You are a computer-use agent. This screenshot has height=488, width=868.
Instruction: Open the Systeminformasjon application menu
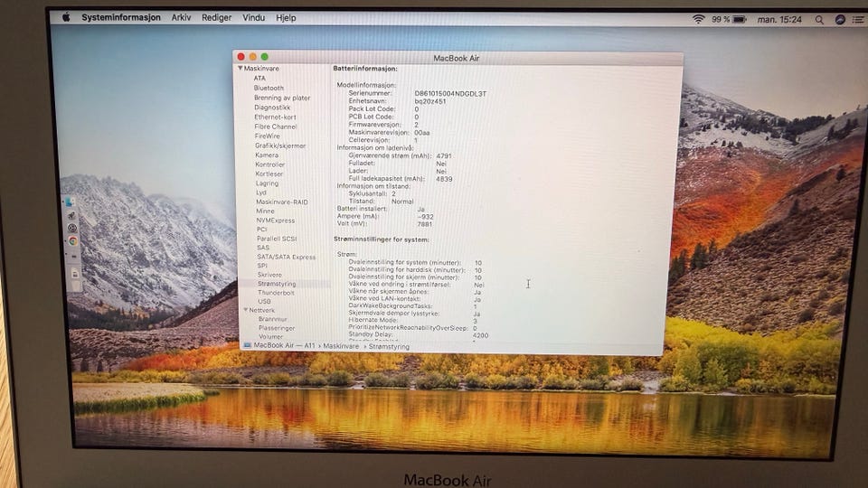click(x=120, y=17)
